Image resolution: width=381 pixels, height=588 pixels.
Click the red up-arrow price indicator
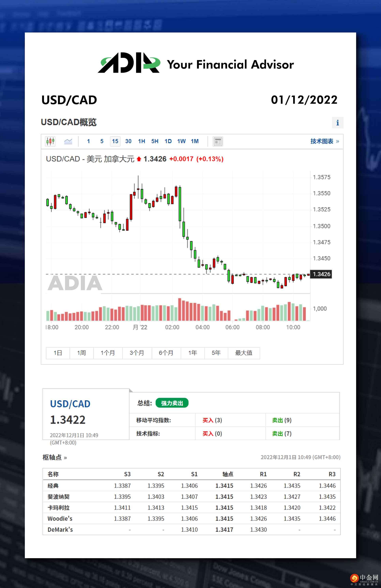point(139,159)
